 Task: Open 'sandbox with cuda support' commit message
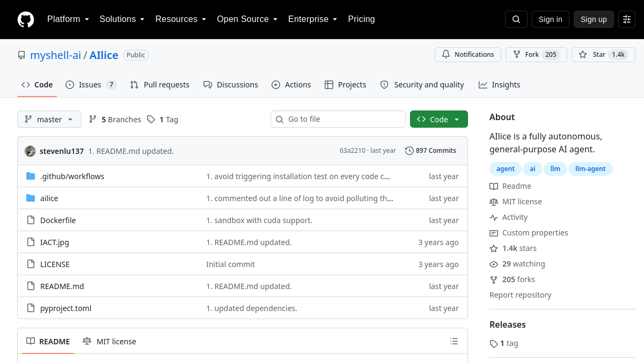pos(259,220)
